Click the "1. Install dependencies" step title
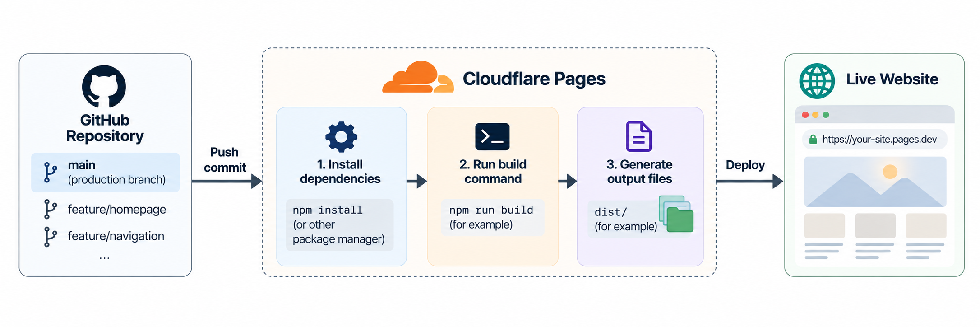 pyautogui.click(x=340, y=172)
